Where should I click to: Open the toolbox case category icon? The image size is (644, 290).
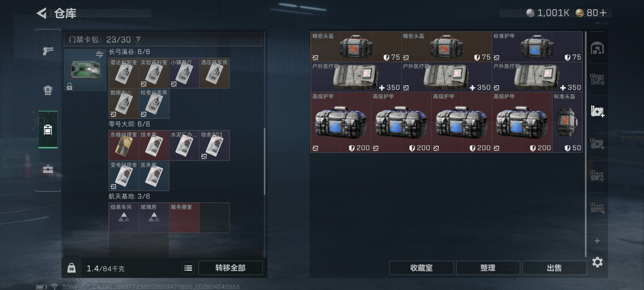[48, 169]
